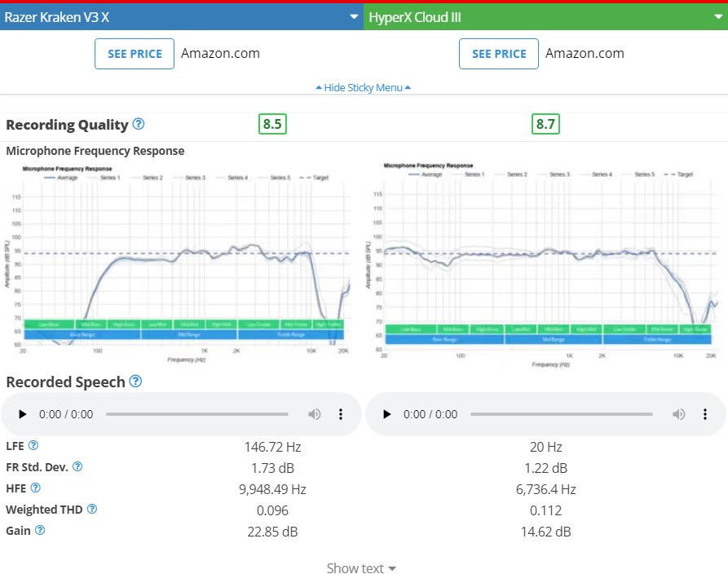Toggle Series 3 in HyperX graph legend

[554, 174]
